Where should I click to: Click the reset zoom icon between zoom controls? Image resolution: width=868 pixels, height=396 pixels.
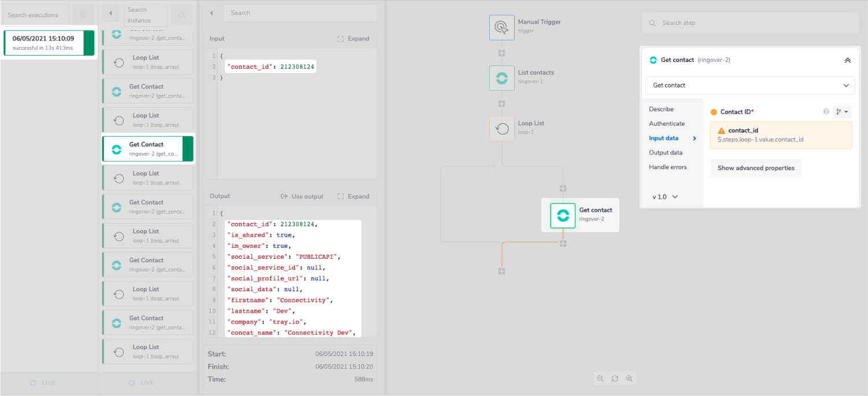[x=615, y=379]
